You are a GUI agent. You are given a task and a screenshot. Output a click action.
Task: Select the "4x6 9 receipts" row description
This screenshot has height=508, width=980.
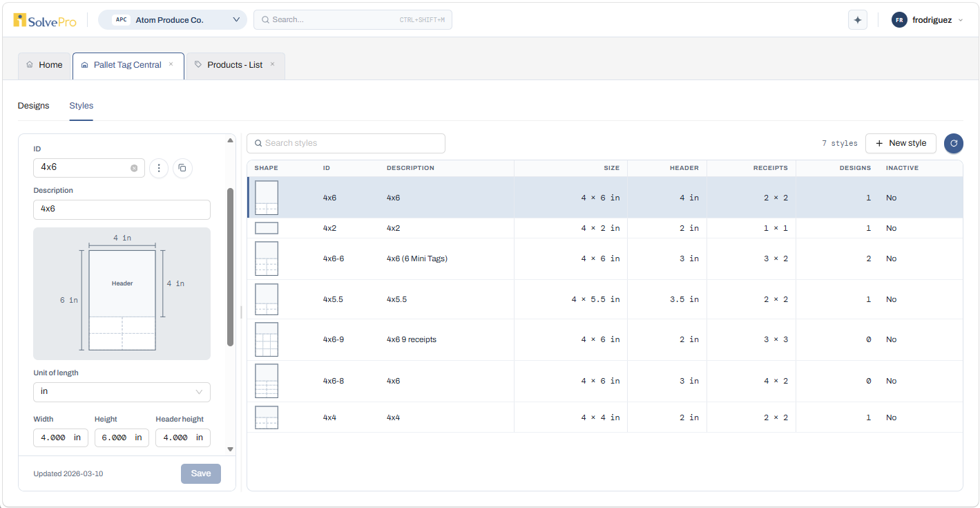[x=412, y=339]
